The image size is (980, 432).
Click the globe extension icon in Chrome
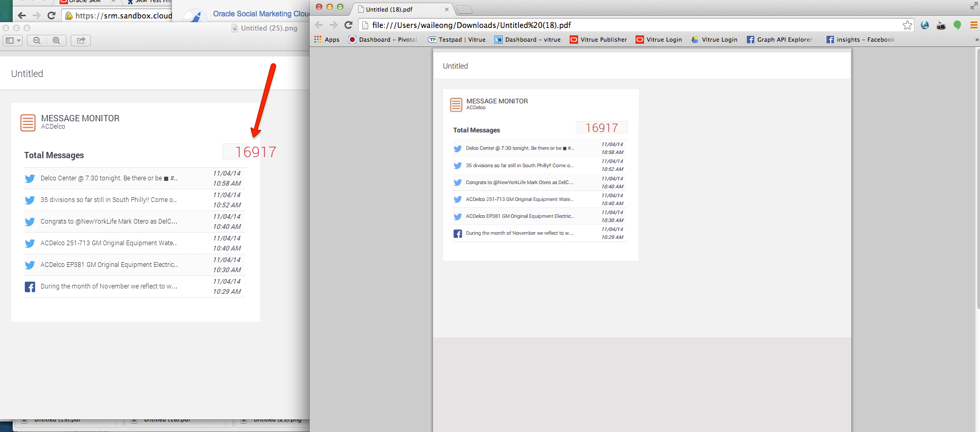(925, 25)
